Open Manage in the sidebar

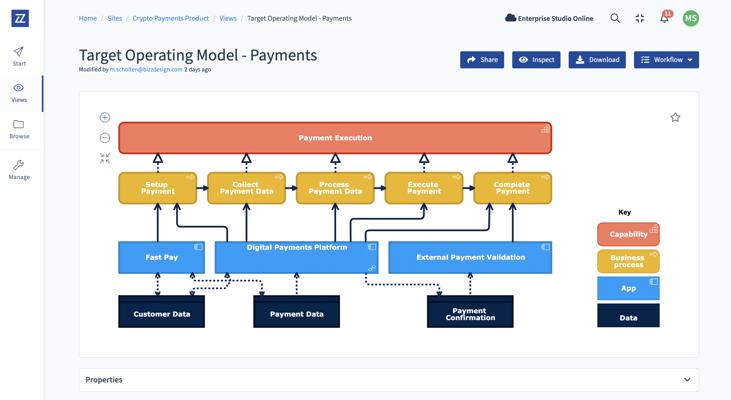pyautogui.click(x=19, y=170)
